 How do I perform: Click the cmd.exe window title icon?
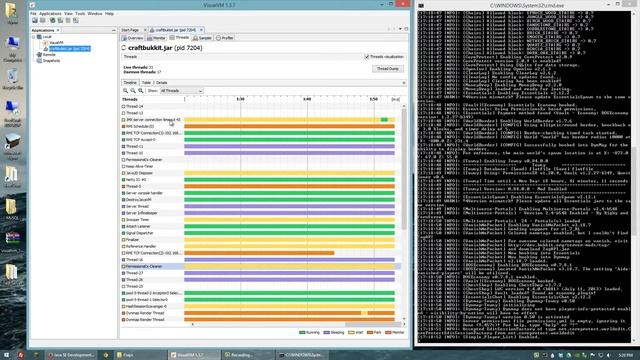click(x=421, y=5)
